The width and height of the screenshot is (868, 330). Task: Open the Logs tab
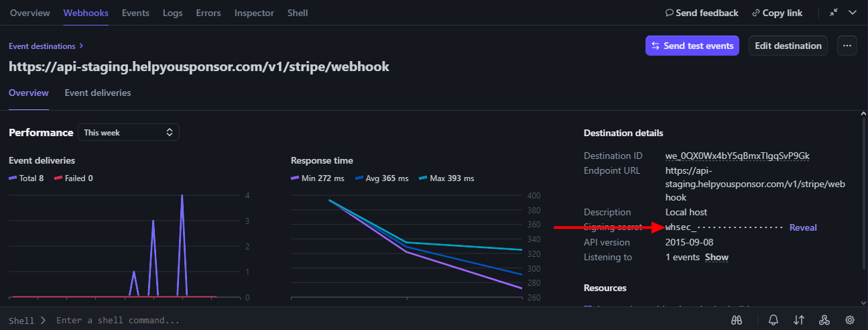[x=172, y=13]
